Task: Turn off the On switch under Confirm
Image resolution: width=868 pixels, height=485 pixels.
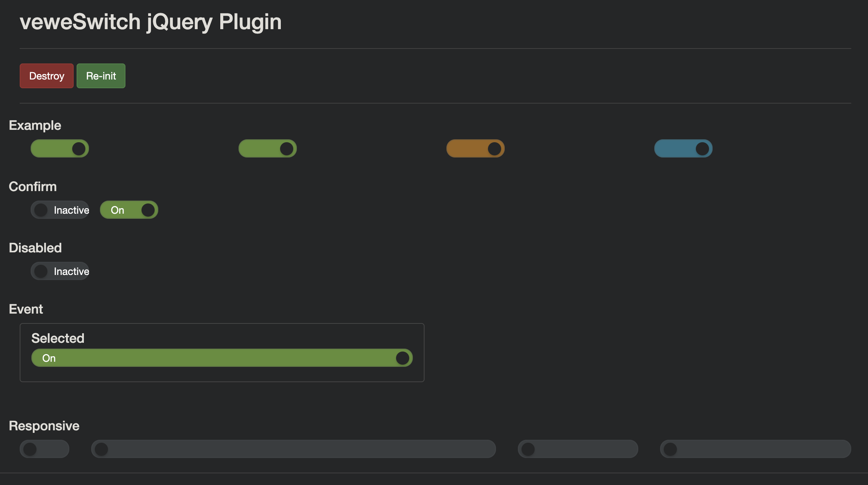Action: tap(129, 210)
